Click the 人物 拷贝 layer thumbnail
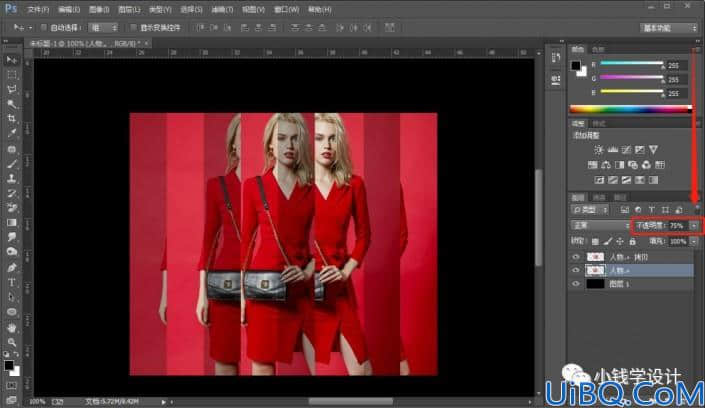The height and width of the screenshot is (408, 705). (x=595, y=257)
